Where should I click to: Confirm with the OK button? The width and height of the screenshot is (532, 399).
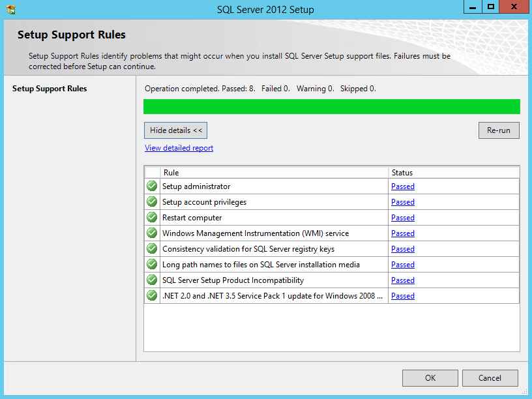(x=430, y=377)
